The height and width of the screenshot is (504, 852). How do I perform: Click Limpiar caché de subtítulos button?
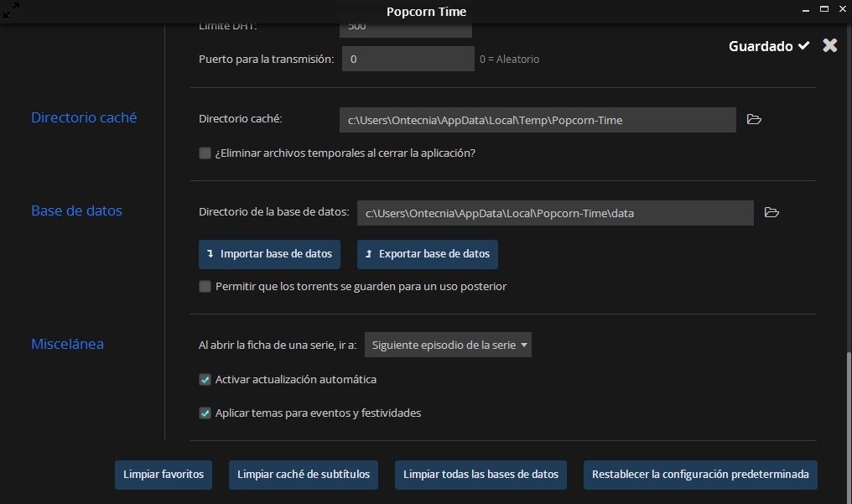pos(304,475)
